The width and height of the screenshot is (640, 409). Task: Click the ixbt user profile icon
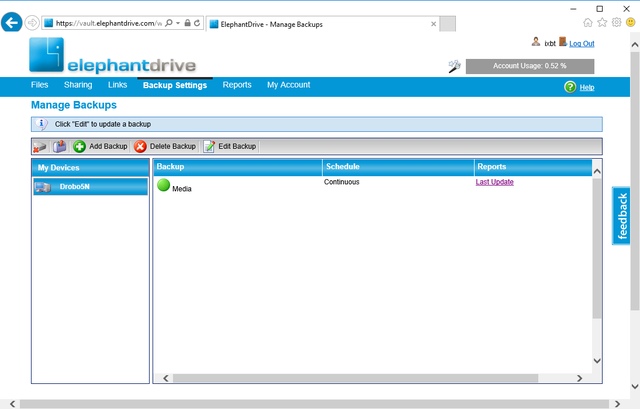coord(536,42)
